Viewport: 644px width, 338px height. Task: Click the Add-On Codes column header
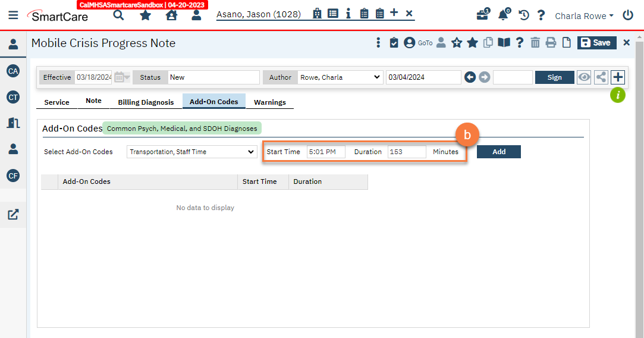coord(147,181)
